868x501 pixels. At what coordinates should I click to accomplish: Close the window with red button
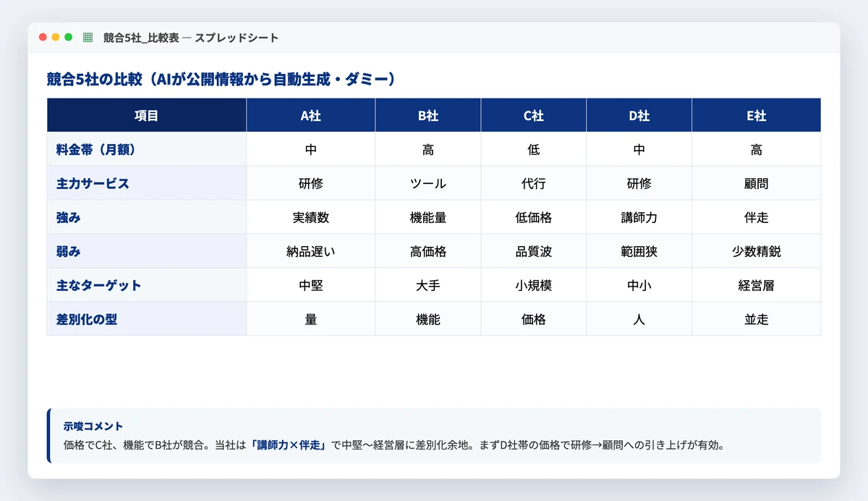coord(43,38)
